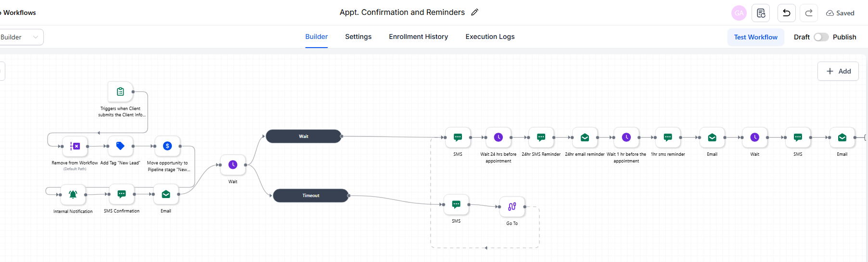This screenshot has height=262, width=868.
Task: Select the Wait 24 hrs before appointment node
Action: (498, 137)
